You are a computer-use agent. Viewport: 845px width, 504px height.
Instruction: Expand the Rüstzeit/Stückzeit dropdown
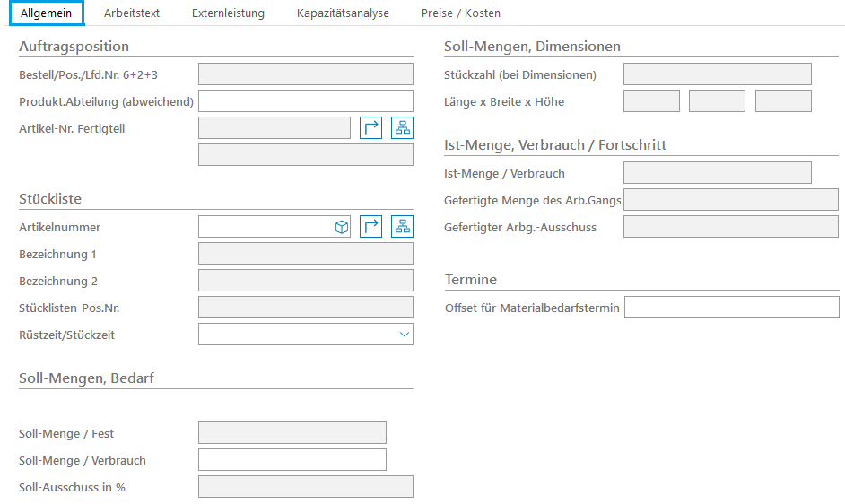[403, 335]
